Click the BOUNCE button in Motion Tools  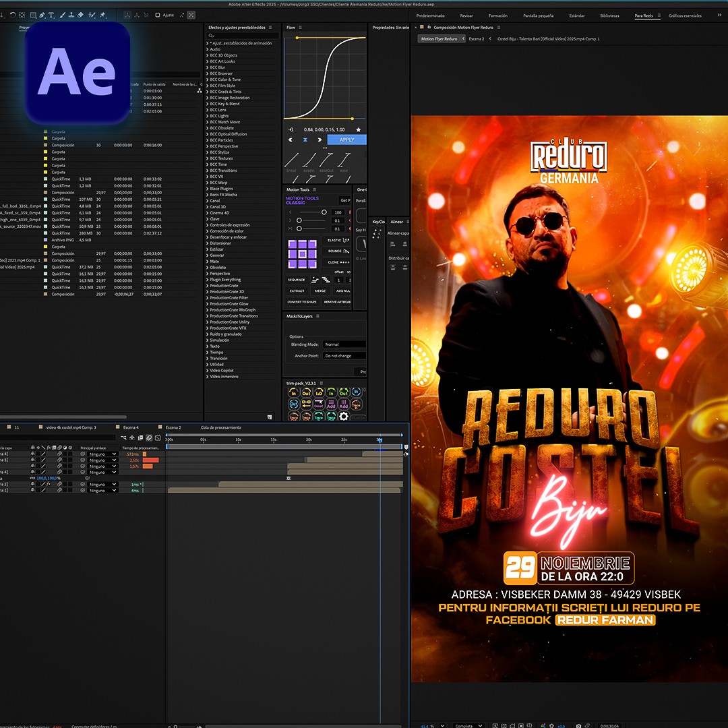(338, 251)
